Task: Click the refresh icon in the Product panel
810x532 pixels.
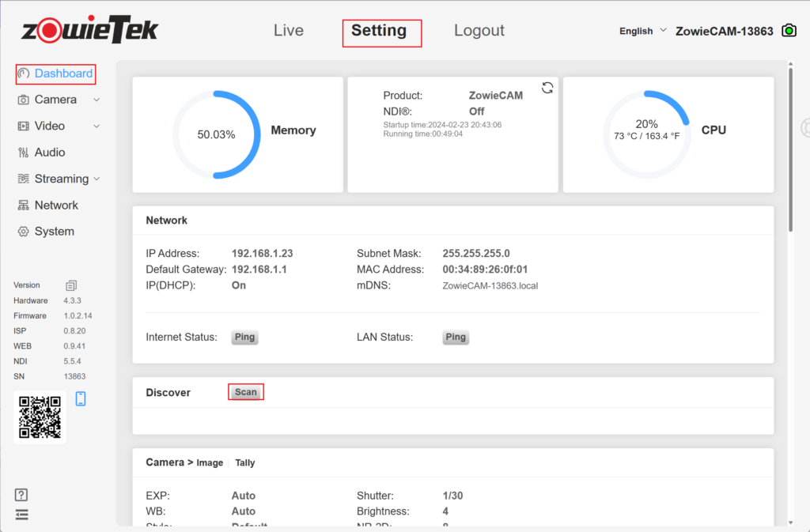Action: (547, 88)
